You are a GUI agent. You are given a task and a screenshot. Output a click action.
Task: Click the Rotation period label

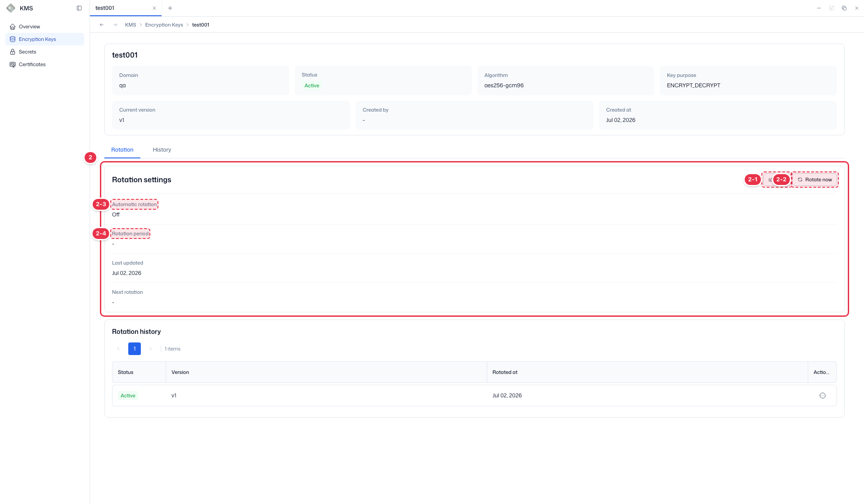[130, 234]
